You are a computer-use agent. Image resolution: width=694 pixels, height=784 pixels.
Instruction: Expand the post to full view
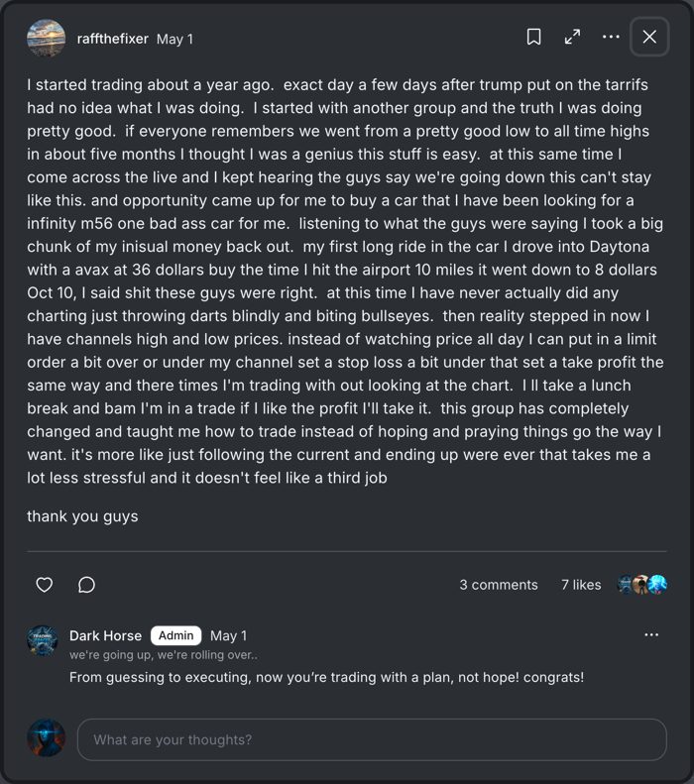click(572, 37)
